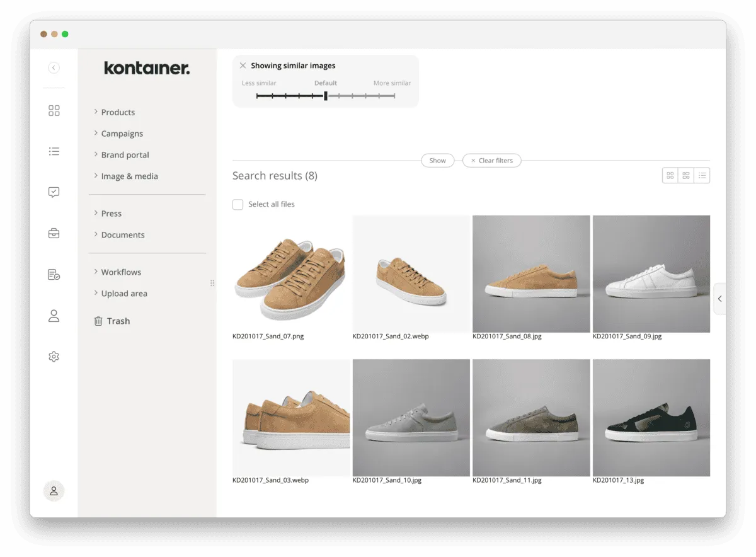Click file name KD201017_Sand_09.jpg
The image size is (756, 557).
tap(627, 336)
